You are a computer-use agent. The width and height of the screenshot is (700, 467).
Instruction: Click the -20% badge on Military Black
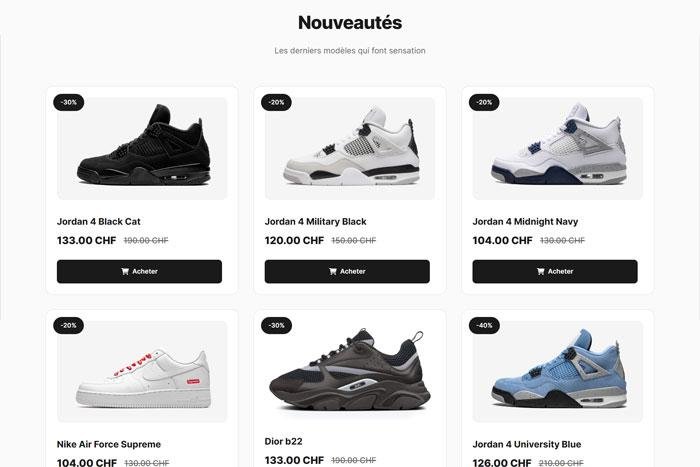[276, 102]
